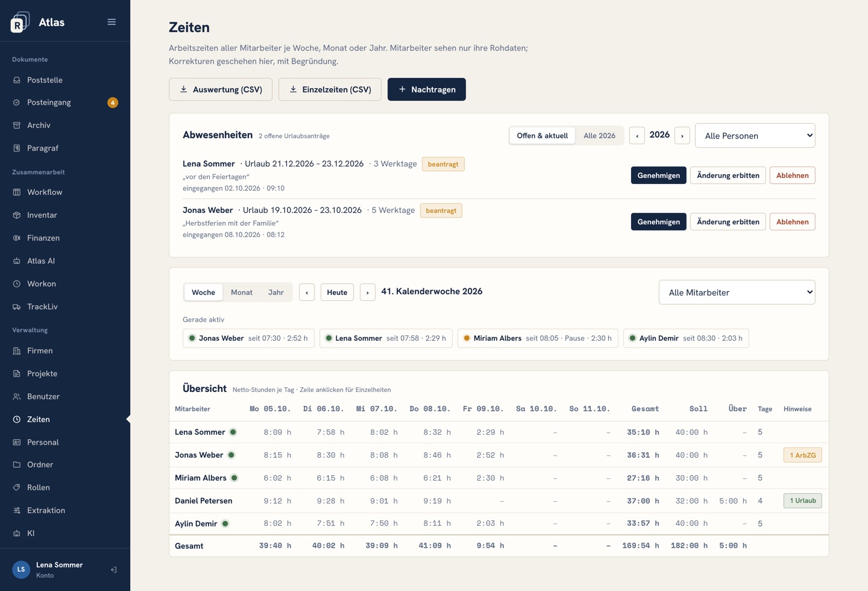Open Finanzen in the sidebar
Viewport: 868px width, 591px height.
(65, 238)
